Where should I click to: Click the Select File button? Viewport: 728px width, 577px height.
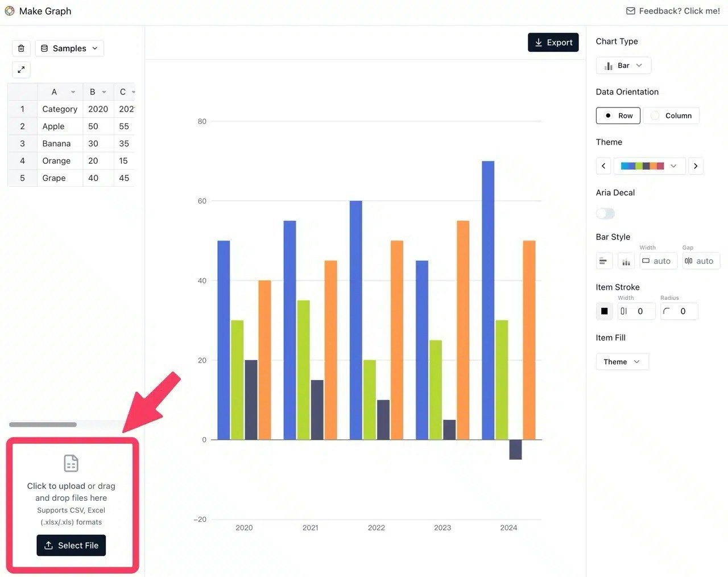[71, 545]
